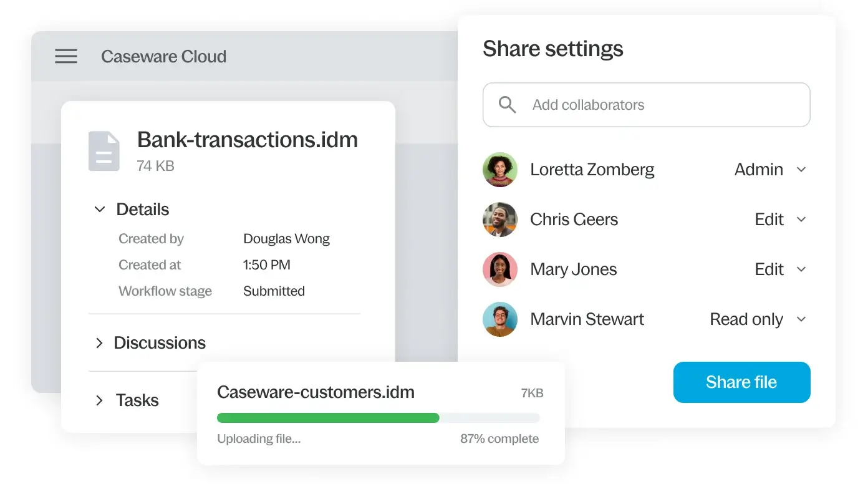Open Loretta Zomberg's Admin permission dropdown
This screenshot has width=868, height=489.
pyautogui.click(x=802, y=170)
